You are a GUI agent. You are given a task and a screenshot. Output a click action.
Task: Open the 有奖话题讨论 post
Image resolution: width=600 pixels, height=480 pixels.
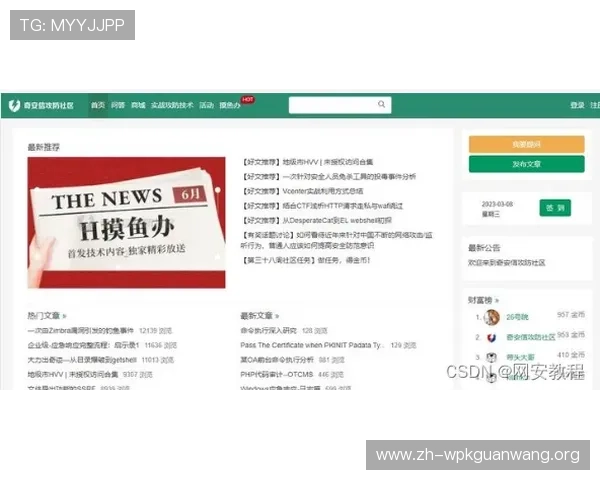click(x=336, y=240)
